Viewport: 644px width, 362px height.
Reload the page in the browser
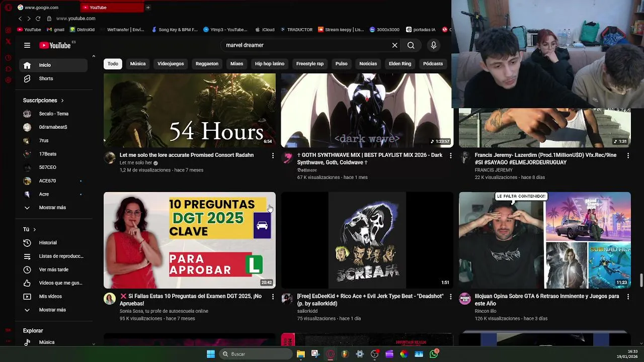pyautogui.click(x=38, y=19)
